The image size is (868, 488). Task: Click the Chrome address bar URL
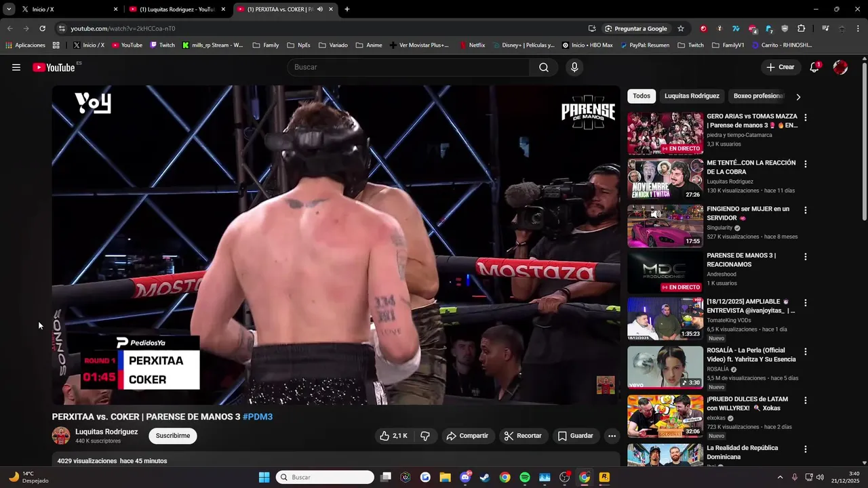(123, 28)
